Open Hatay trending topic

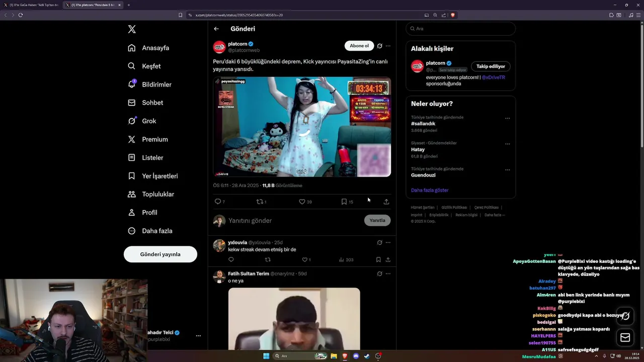tap(418, 149)
